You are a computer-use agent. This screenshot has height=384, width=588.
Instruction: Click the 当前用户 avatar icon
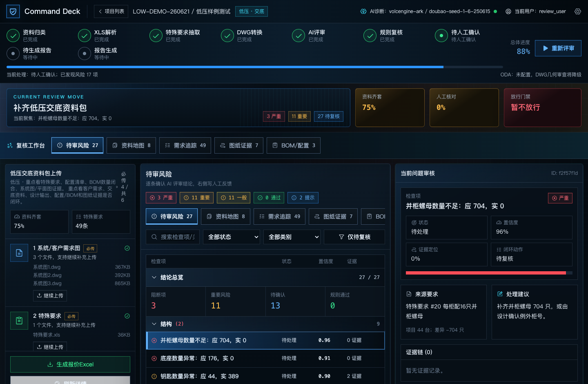(x=508, y=11)
